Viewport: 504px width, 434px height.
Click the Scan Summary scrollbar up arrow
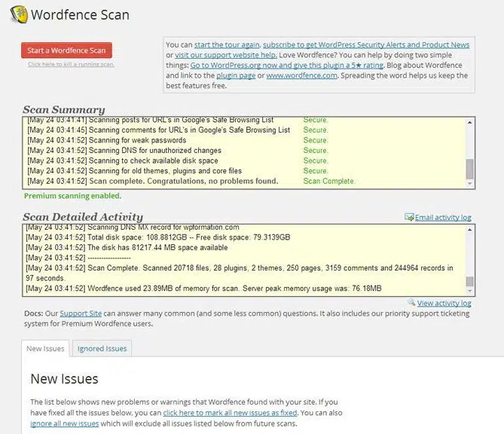point(470,123)
